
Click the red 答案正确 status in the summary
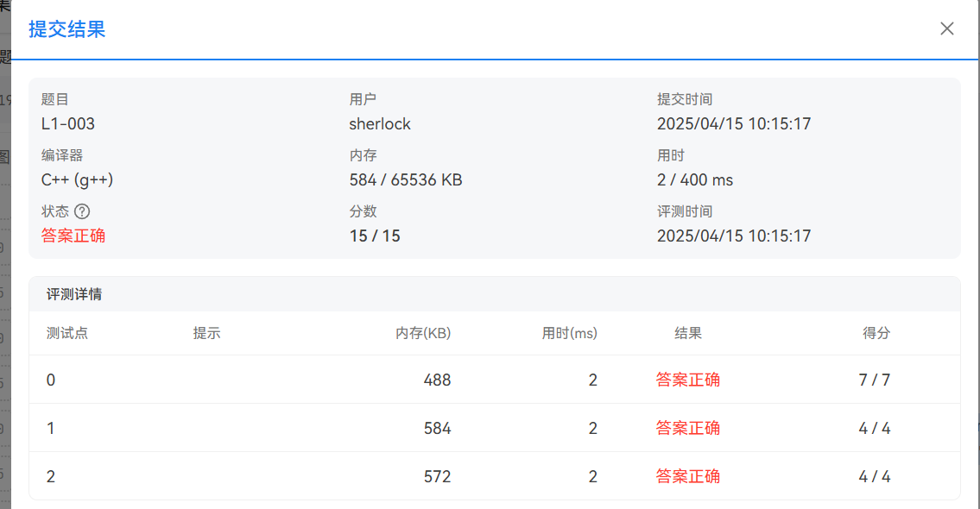point(73,236)
